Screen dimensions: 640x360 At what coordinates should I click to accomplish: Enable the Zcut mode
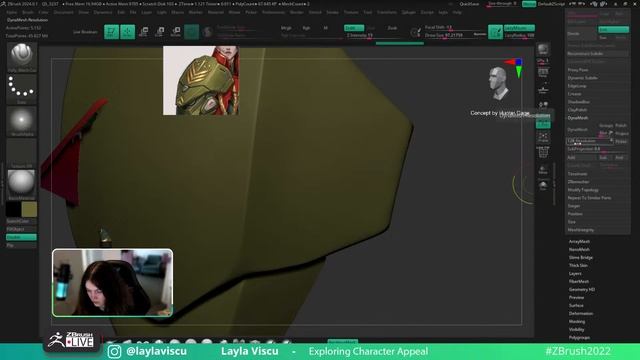[392, 28]
